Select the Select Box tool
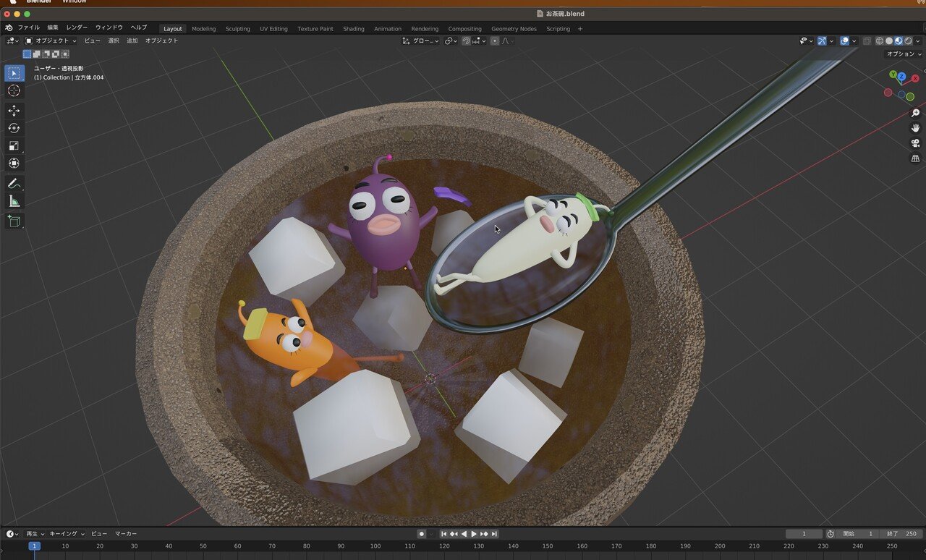Image resolution: width=926 pixels, height=560 pixels. point(14,73)
